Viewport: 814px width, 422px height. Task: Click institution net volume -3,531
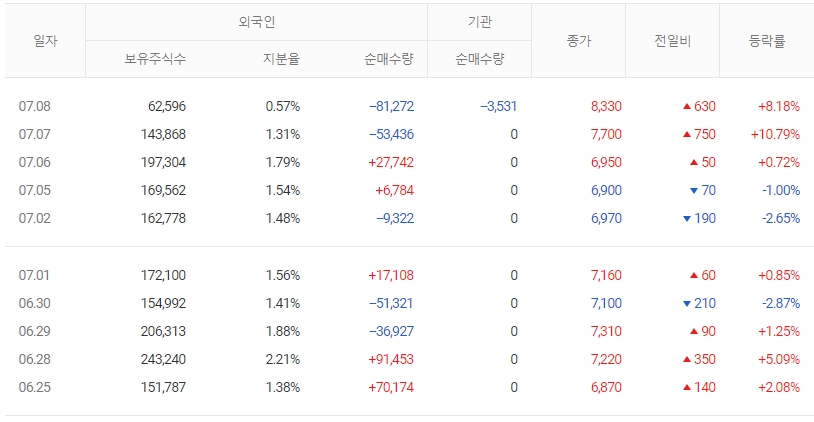click(499, 106)
